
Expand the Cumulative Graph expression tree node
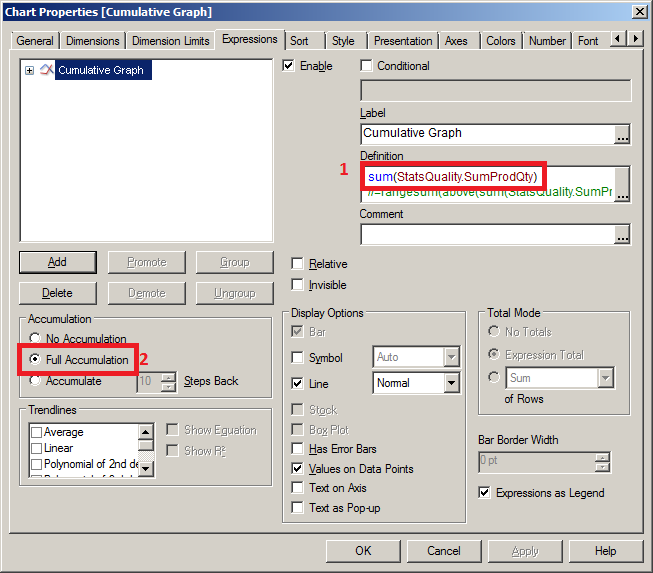29,70
